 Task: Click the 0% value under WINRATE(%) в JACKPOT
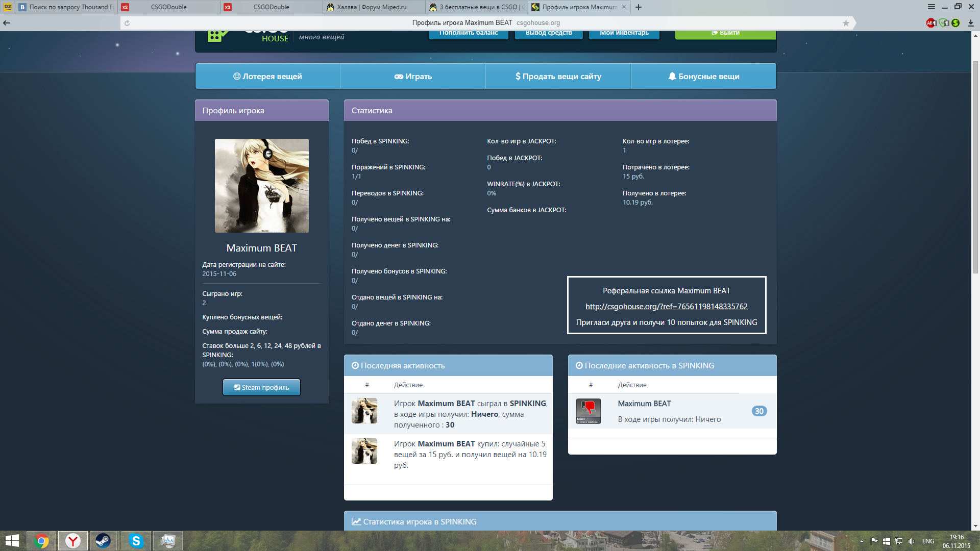pyautogui.click(x=492, y=193)
